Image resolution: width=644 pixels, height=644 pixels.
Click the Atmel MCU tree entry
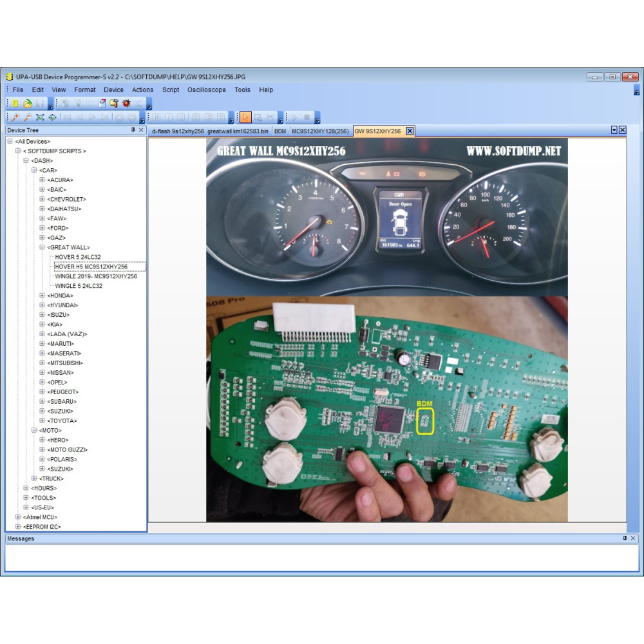click(40, 517)
